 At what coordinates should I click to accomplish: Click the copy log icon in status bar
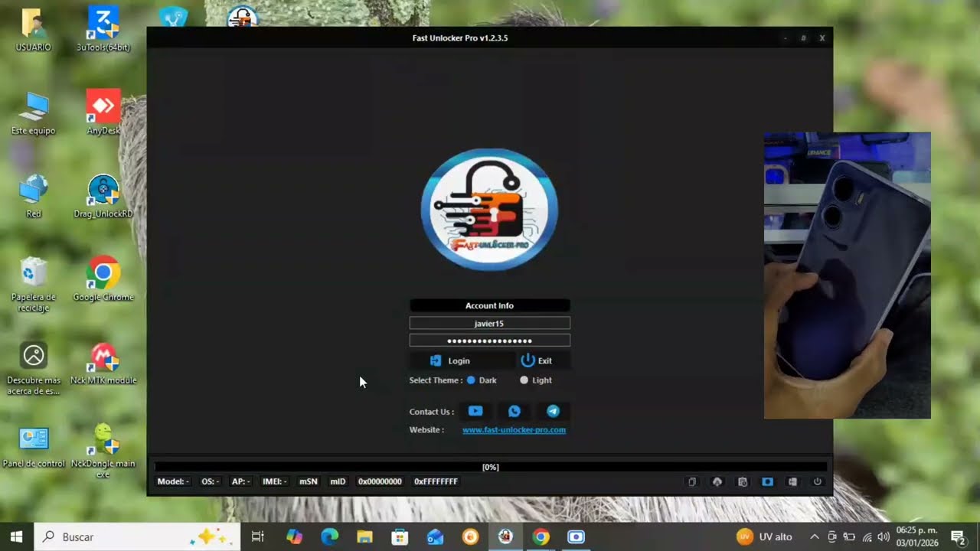(x=692, y=482)
